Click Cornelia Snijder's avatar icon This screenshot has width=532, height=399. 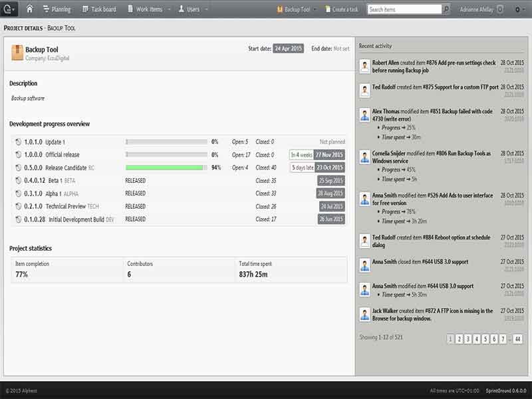point(364,157)
